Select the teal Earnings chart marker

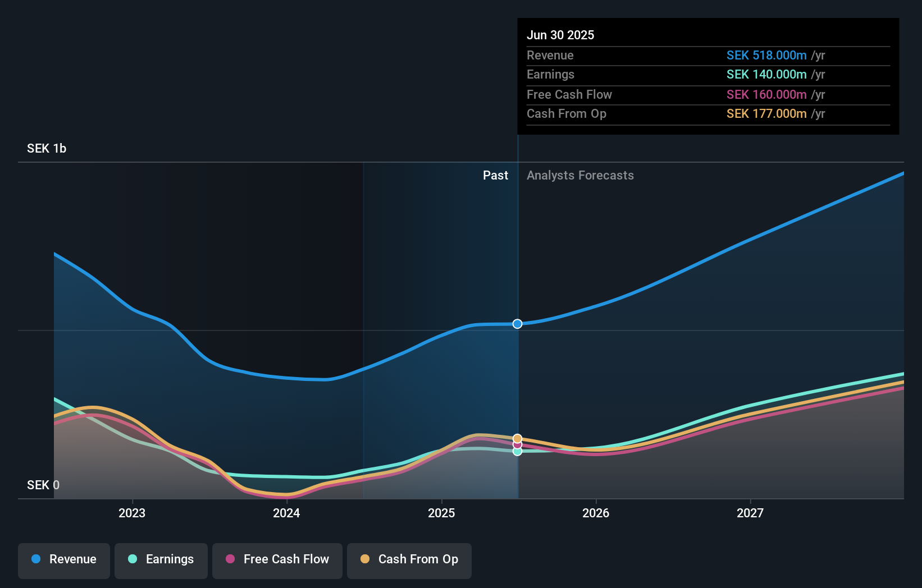[x=517, y=451]
